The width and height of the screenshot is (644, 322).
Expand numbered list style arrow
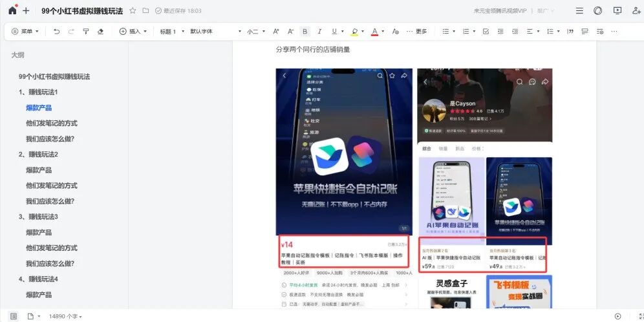pos(475,31)
